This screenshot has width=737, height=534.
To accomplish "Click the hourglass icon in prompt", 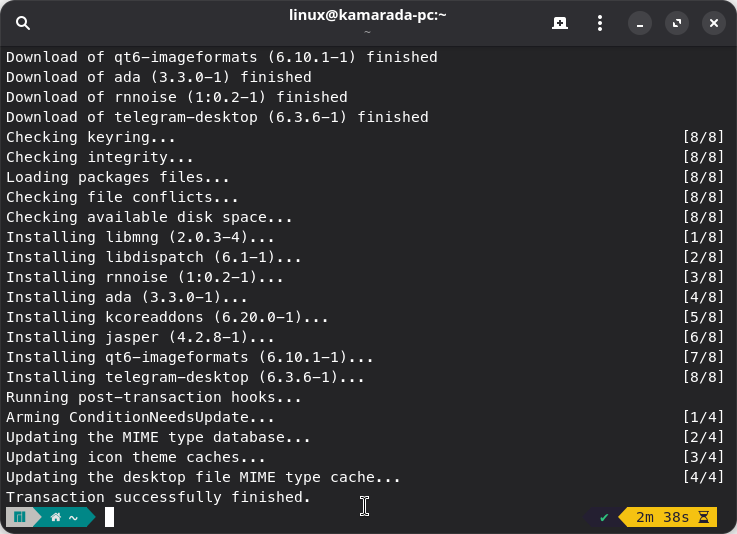I will pos(704,517).
